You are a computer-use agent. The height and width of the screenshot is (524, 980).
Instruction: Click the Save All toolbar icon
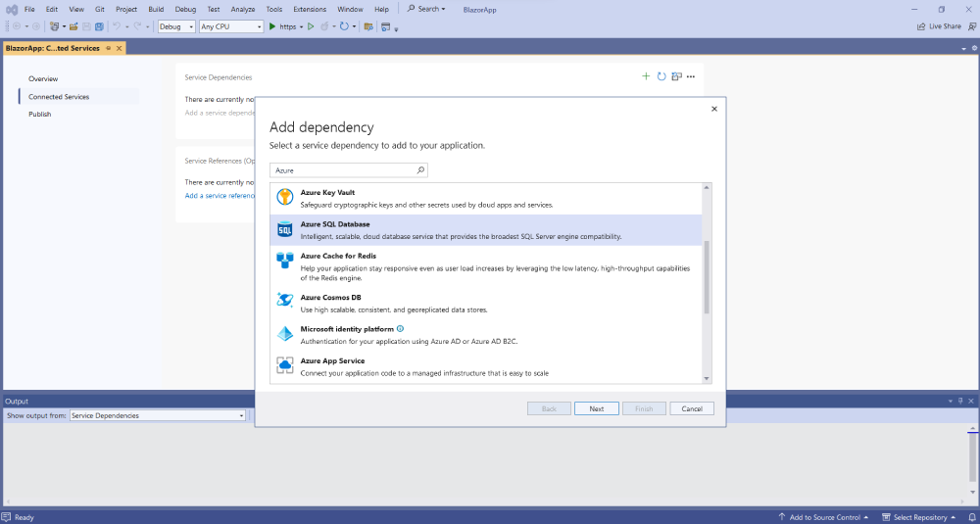tap(99, 26)
